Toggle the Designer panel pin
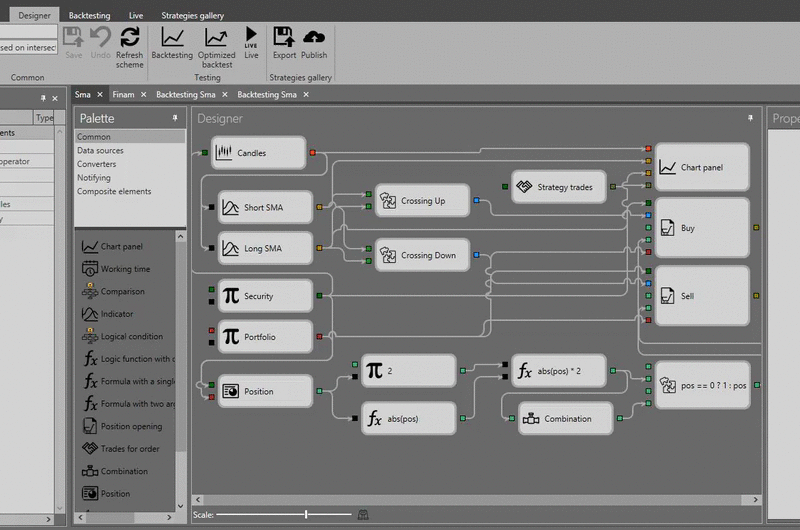Image resolution: width=800 pixels, height=530 pixels. click(751, 118)
